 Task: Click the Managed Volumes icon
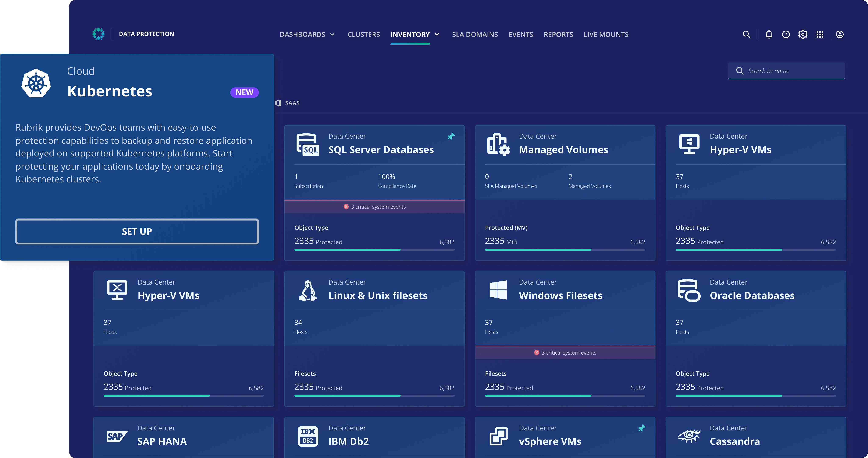coord(498,145)
